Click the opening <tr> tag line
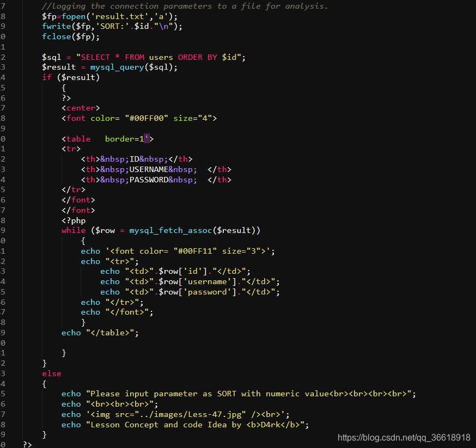Image resolution: width=476 pixels, height=448 pixels. tap(71, 149)
